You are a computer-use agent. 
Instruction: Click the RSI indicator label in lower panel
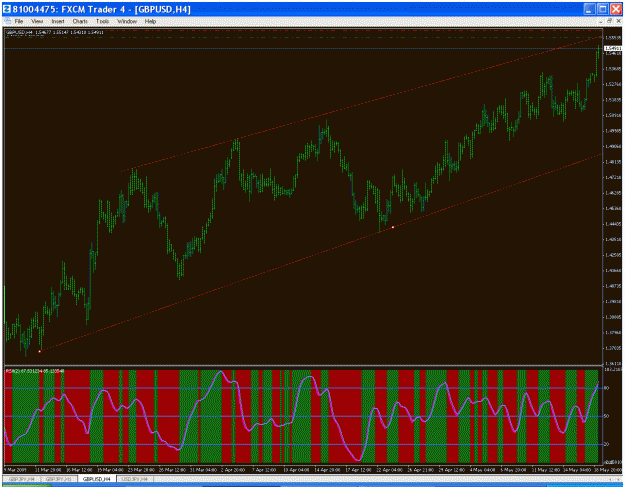click(x=33, y=371)
